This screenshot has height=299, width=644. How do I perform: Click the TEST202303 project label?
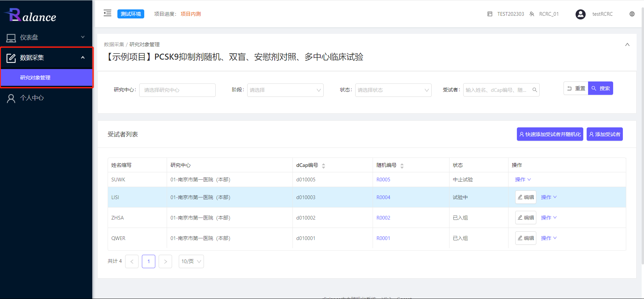(x=511, y=14)
